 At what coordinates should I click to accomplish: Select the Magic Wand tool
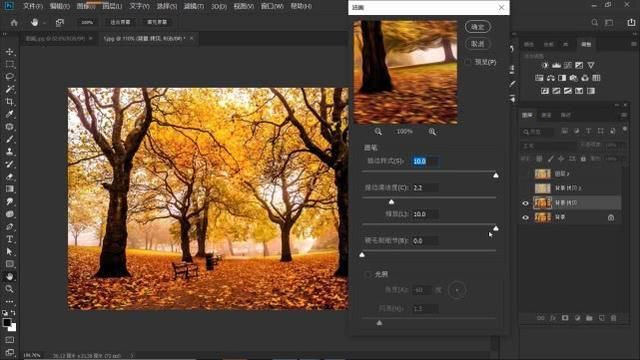click(x=9, y=89)
